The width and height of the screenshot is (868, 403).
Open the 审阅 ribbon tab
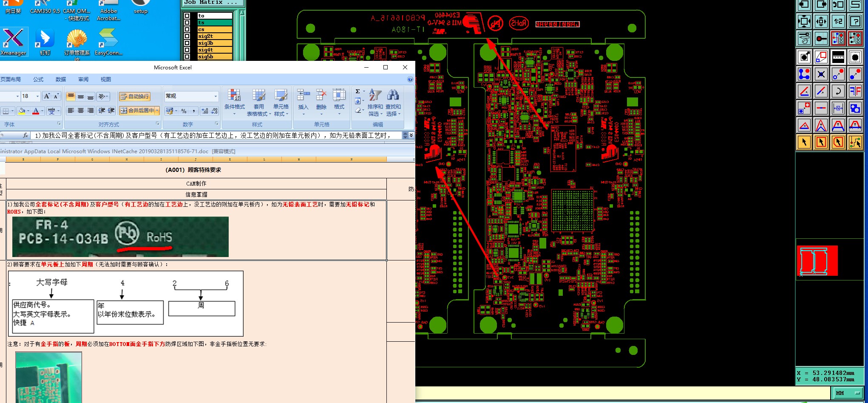click(83, 79)
